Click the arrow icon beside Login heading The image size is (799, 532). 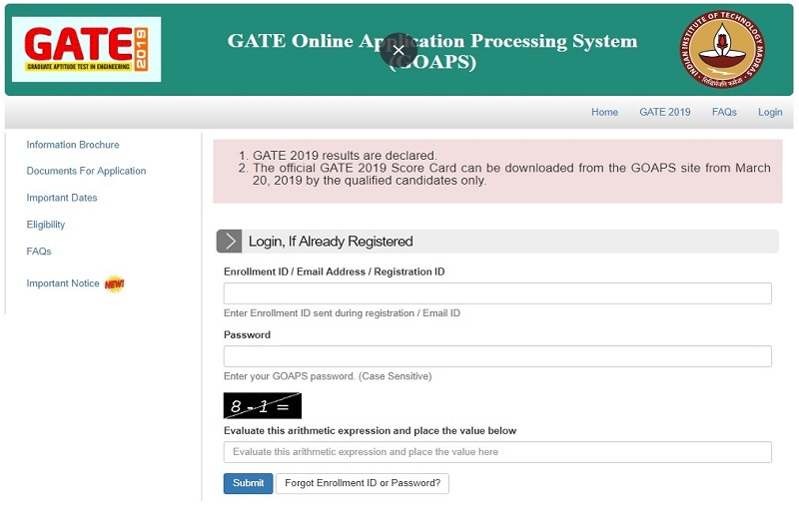click(230, 242)
